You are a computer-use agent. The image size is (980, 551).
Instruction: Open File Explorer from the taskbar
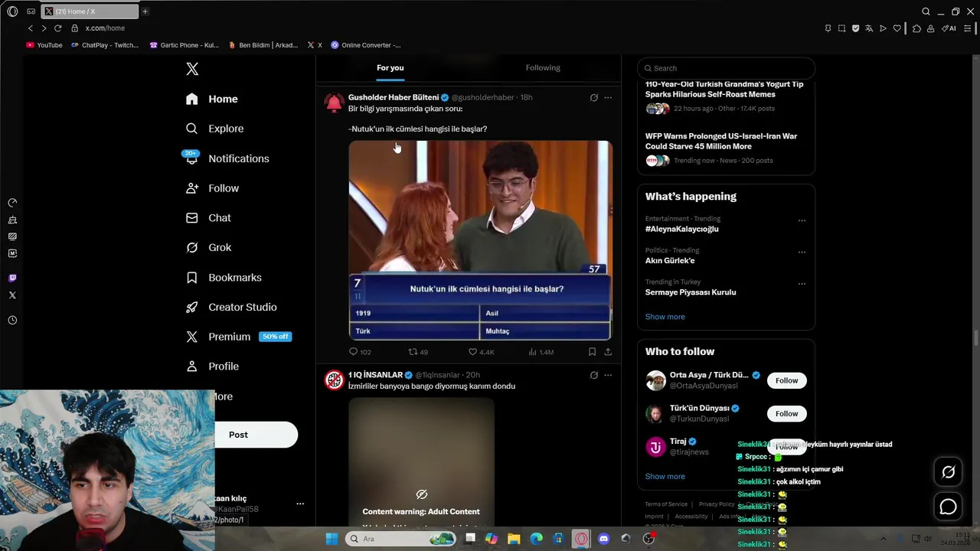514,539
